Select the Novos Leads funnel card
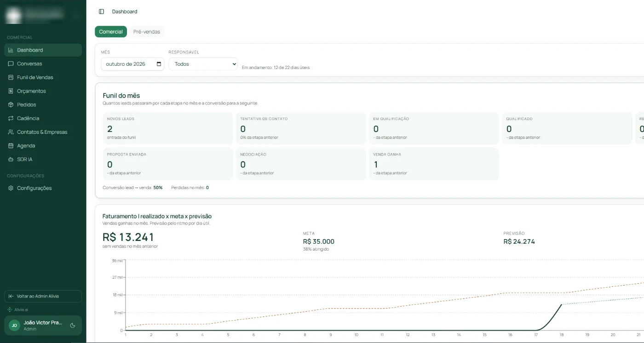This screenshot has height=343, width=644. pyautogui.click(x=168, y=128)
